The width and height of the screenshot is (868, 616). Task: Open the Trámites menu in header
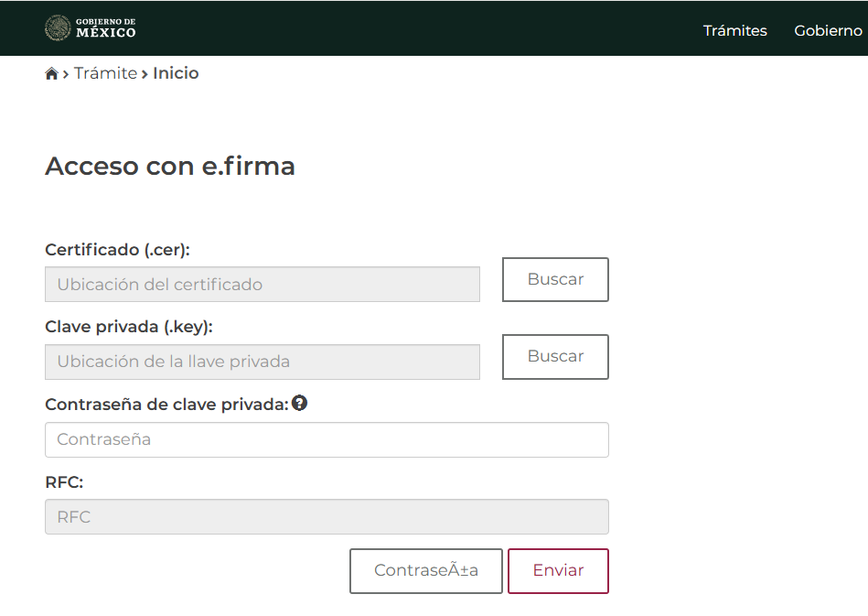click(x=734, y=30)
